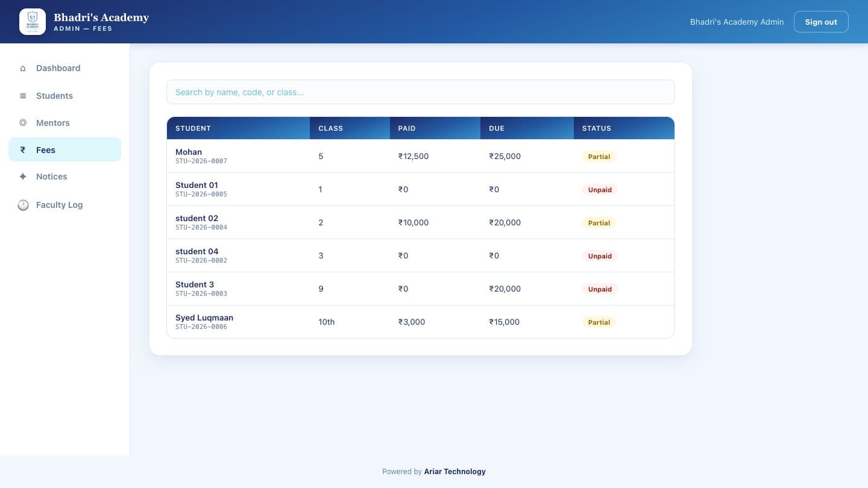Image resolution: width=868 pixels, height=488 pixels.
Task: Click the paid amount ₹12,500
Action: point(414,156)
